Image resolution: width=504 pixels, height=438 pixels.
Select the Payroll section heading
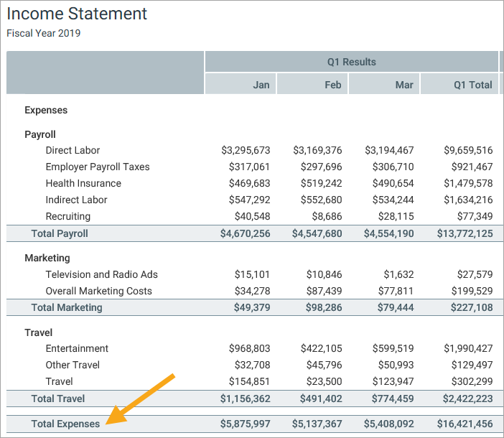(x=40, y=134)
